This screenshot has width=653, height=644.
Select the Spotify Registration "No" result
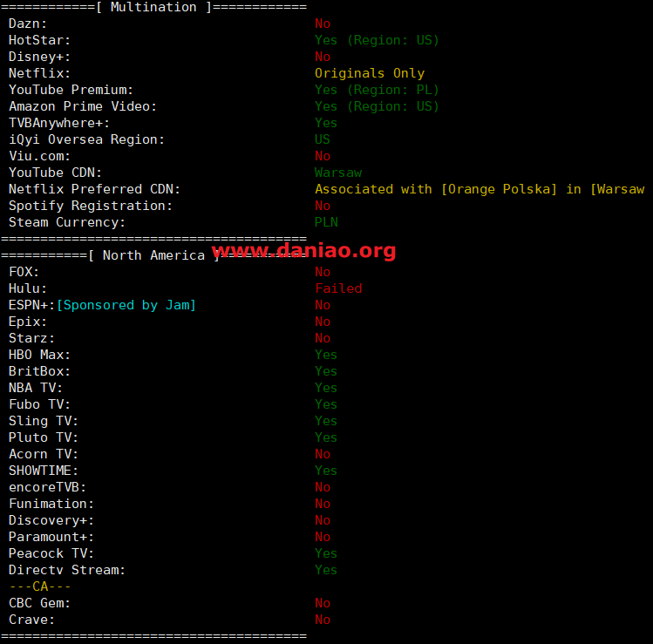[x=323, y=206]
